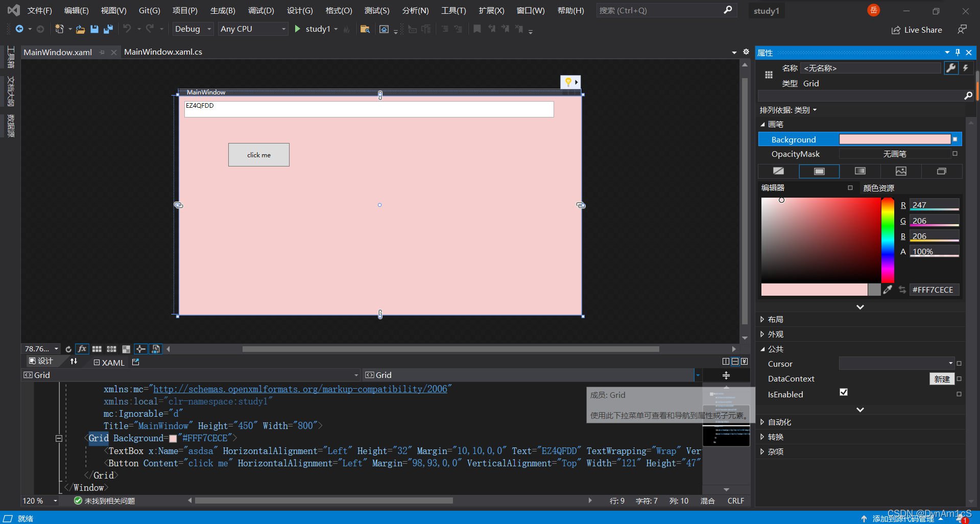Open the markup-compatibility schema link

pos(300,389)
